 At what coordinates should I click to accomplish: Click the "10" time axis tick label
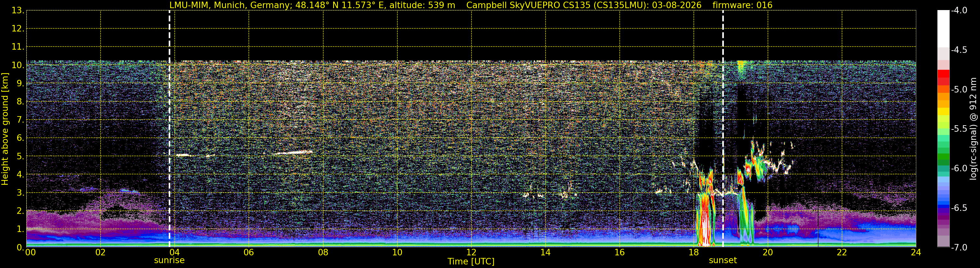(397, 252)
